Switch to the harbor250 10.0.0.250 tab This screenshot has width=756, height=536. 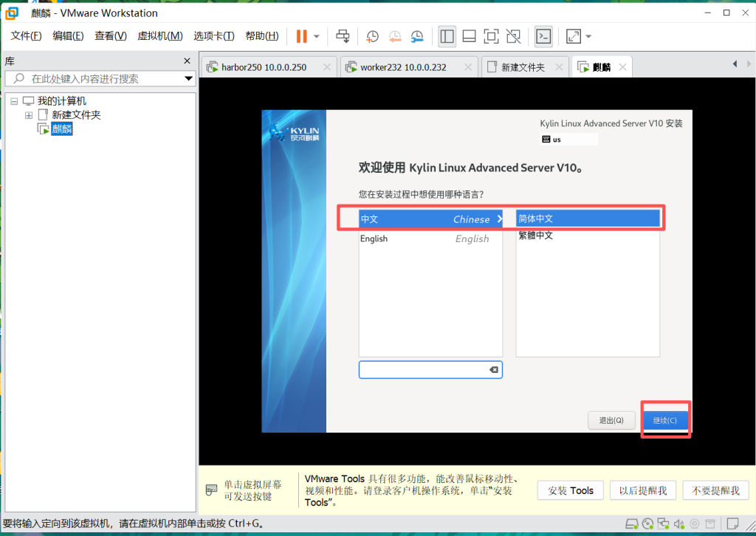tap(263, 67)
